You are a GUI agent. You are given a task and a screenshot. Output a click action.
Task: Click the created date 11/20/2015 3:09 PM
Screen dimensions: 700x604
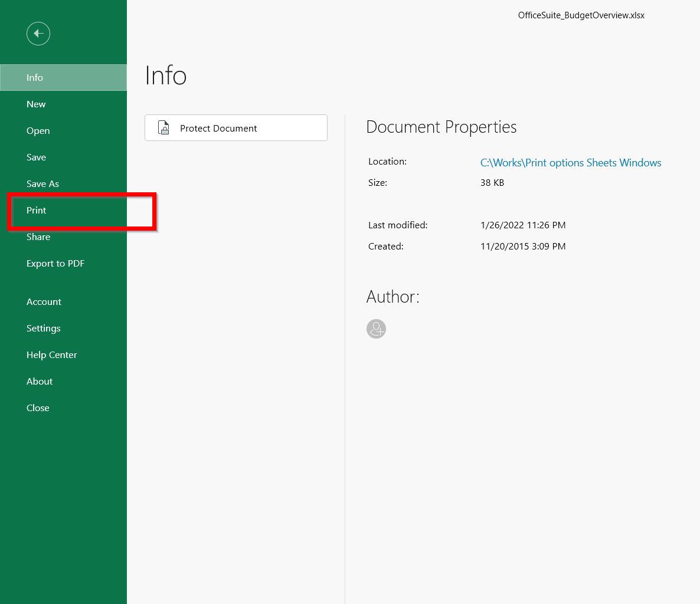pos(523,246)
